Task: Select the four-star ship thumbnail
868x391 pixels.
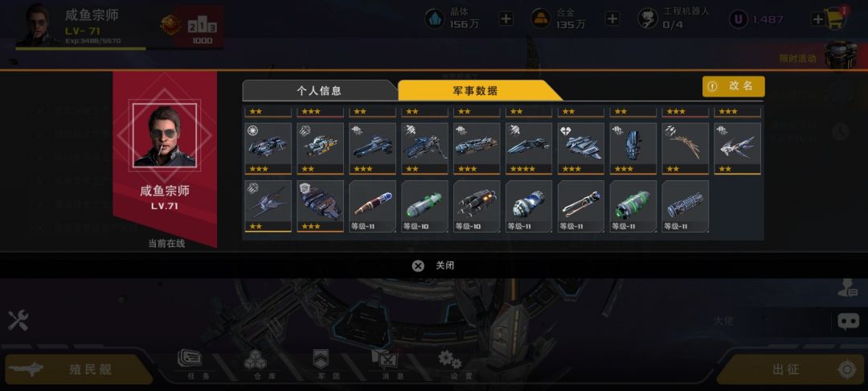Action: (529, 148)
